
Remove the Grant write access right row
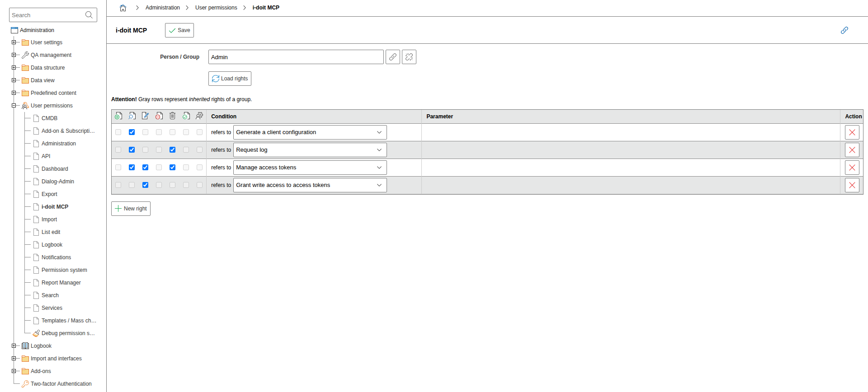pyautogui.click(x=852, y=185)
